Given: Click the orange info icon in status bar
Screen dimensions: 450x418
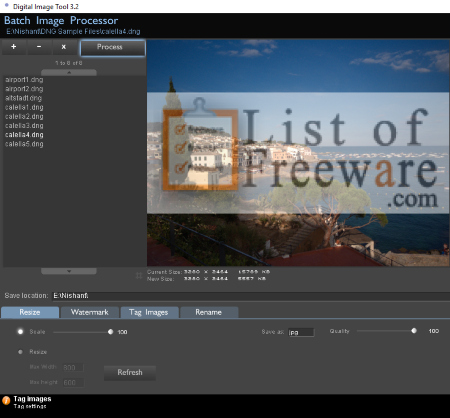Looking at the screenshot, I should (6, 401).
